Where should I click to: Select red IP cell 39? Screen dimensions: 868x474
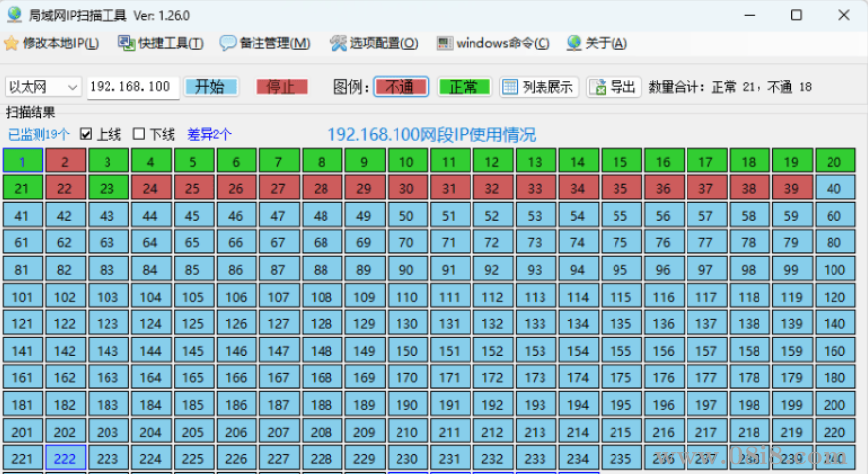(x=792, y=188)
